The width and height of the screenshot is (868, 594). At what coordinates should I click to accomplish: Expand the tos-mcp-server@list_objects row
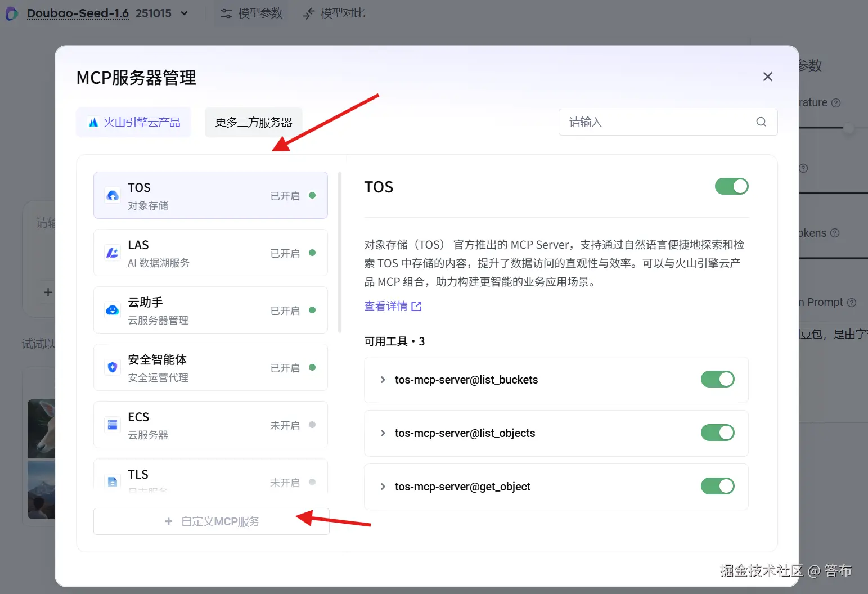[383, 433]
